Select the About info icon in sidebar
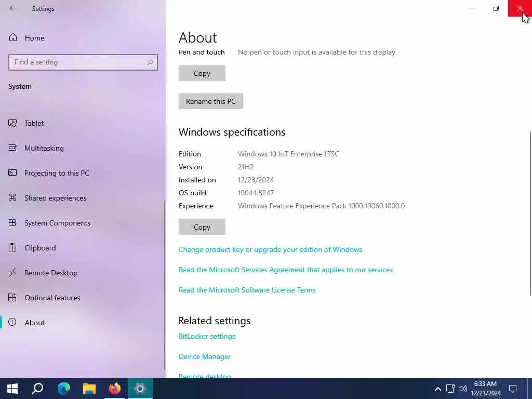The height and width of the screenshot is (399, 532). pyautogui.click(x=12, y=322)
